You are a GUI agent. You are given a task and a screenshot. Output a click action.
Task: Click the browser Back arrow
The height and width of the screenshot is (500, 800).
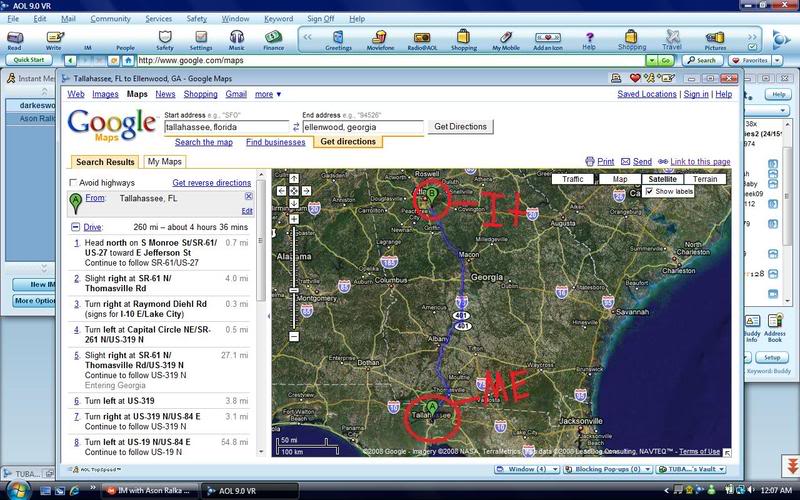70,60
